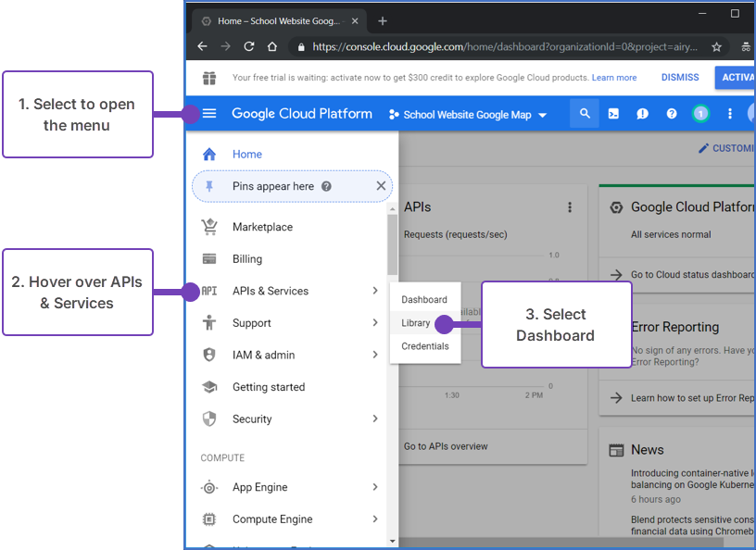This screenshot has width=756, height=550.
Task: Select Home in the sidebar
Action: (x=246, y=154)
